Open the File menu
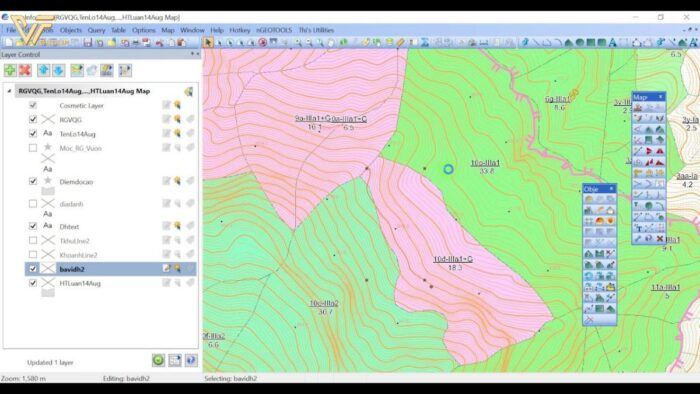Viewport: 700px width, 394px height. [11, 30]
